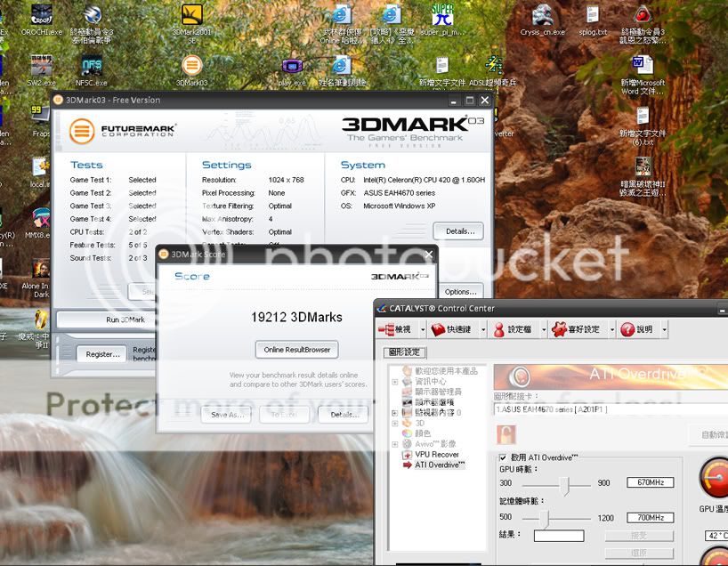Select 顯示器管理員 in the tree

[438, 392]
